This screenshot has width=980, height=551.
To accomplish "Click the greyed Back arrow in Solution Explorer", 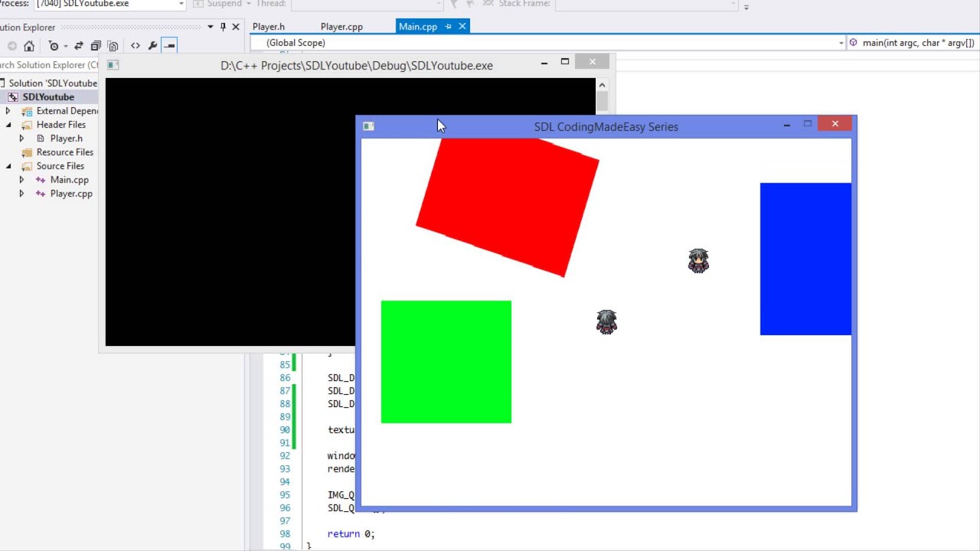I will [12, 46].
